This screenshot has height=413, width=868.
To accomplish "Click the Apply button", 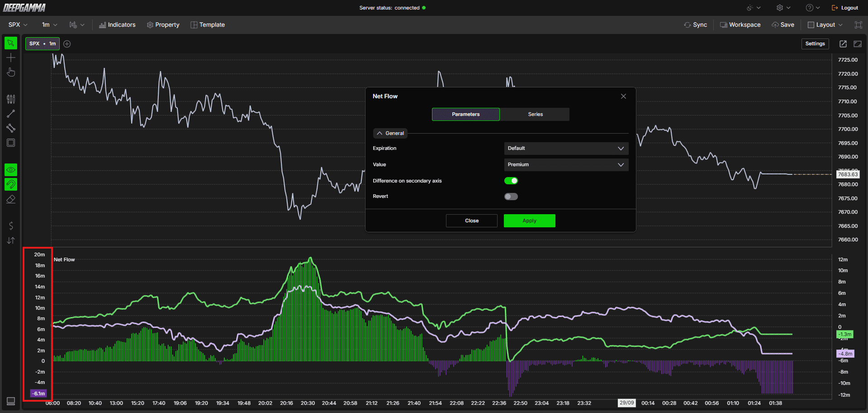I will pyautogui.click(x=530, y=221).
